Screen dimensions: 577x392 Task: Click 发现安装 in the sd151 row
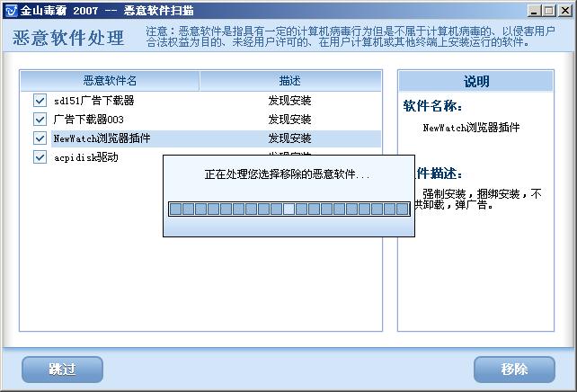(289, 101)
